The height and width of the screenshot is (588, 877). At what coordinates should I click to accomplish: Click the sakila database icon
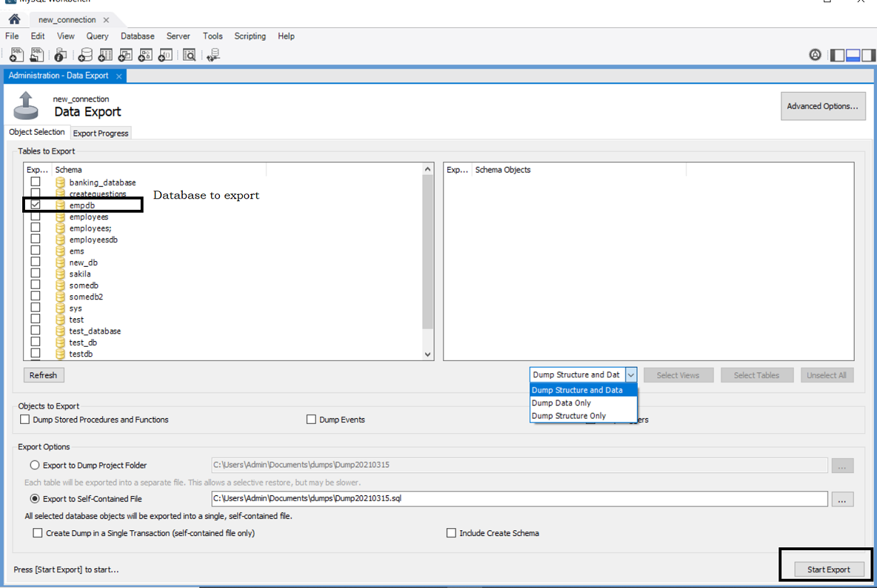tap(61, 274)
